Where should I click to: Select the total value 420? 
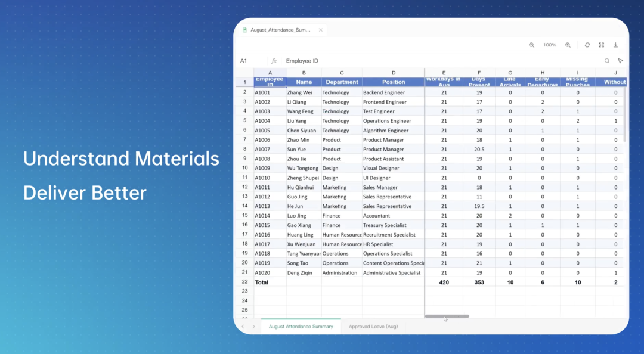click(x=444, y=282)
